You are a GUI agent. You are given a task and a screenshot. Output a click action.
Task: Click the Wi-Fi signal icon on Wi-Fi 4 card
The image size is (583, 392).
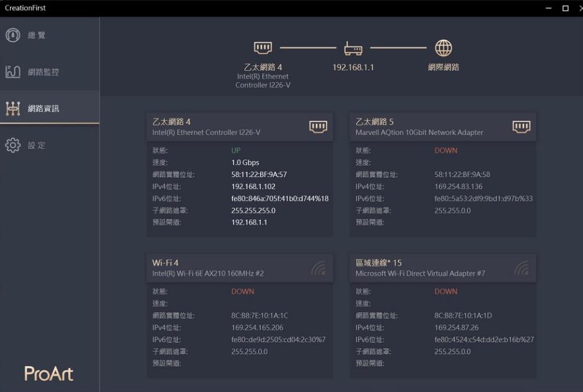pos(318,268)
